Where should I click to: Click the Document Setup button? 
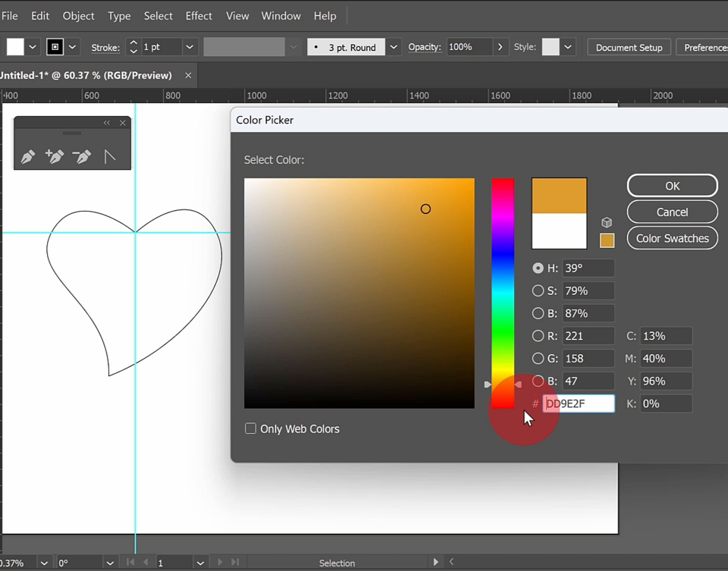(x=629, y=47)
